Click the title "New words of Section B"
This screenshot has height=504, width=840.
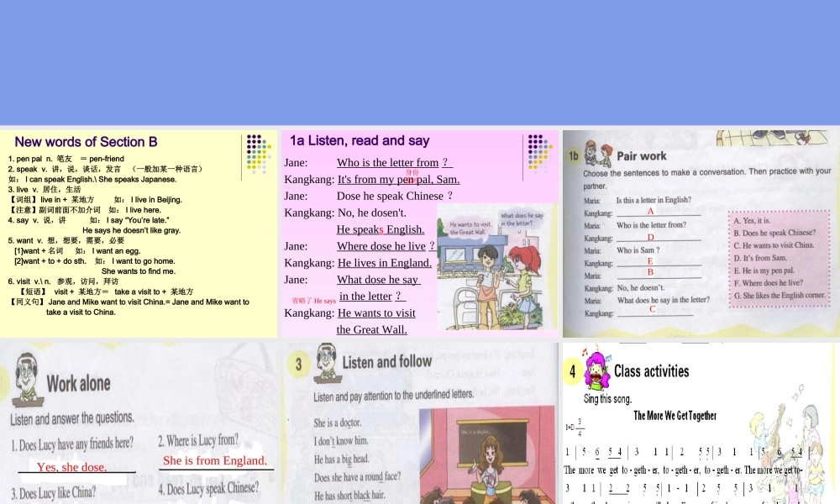(x=86, y=142)
